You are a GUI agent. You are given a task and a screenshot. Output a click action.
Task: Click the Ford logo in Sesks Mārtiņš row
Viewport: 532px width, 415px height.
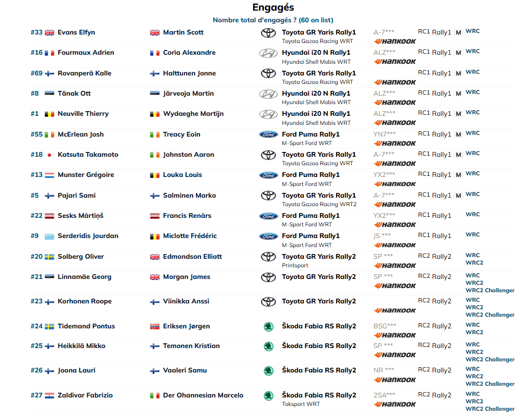coord(268,216)
